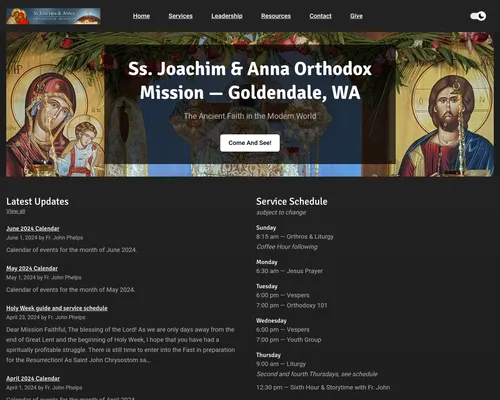Image resolution: width=500 pixels, height=400 pixels.
Task: Click '6:30 am — Jesus Prayer' entry
Action: click(289, 271)
